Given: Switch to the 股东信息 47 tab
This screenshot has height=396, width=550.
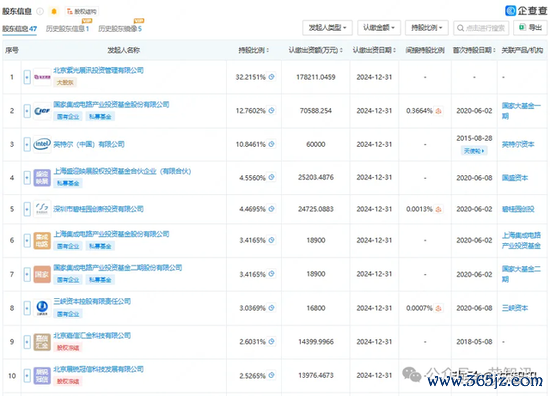Looking at the screenshot, I should (19, 29).
